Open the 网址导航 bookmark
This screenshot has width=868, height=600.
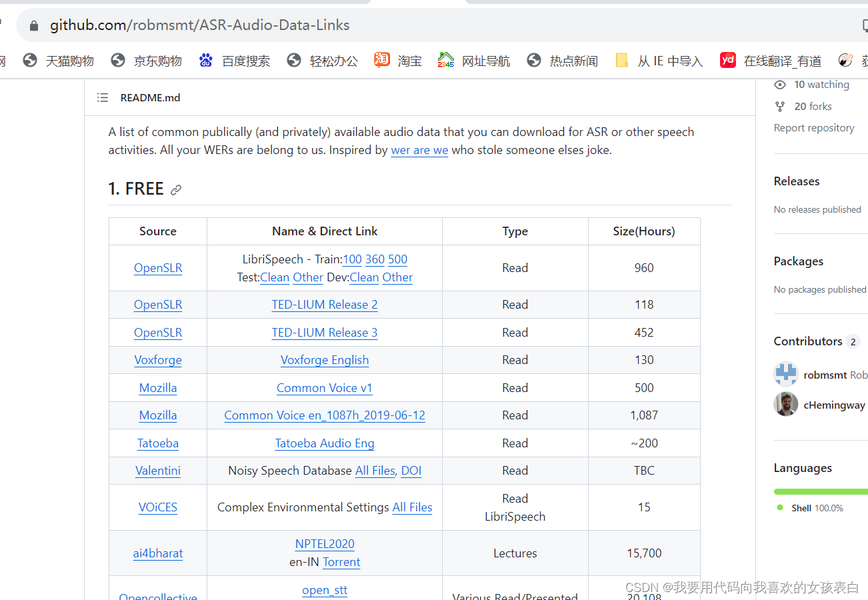[474, 61]
